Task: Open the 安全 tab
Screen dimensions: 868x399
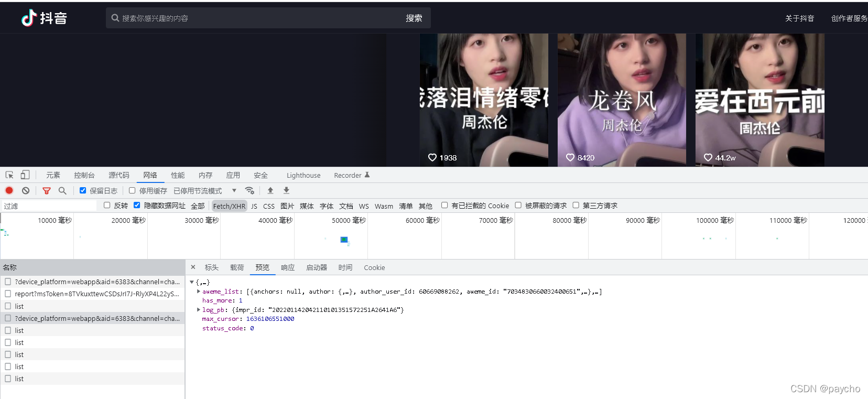Action: 261,175
